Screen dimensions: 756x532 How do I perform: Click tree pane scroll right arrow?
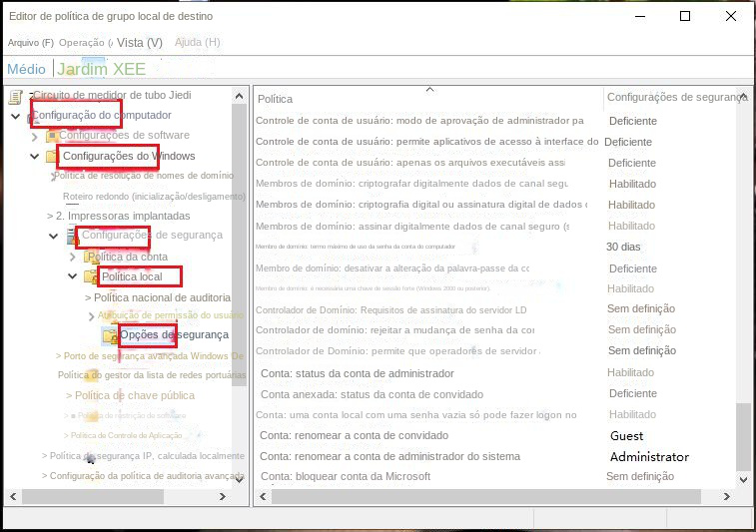pyautogui.click(x=223, y=496)
